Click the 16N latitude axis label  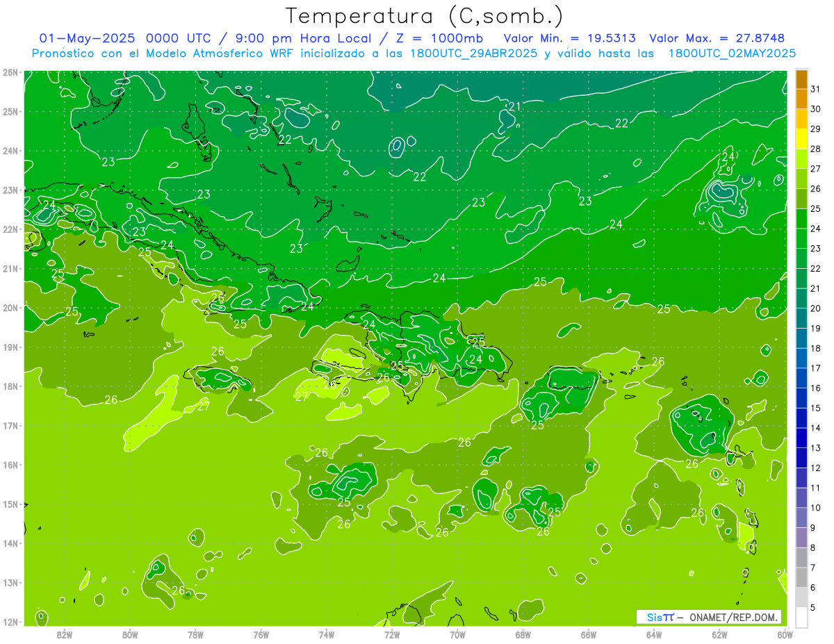pos(10,465)
